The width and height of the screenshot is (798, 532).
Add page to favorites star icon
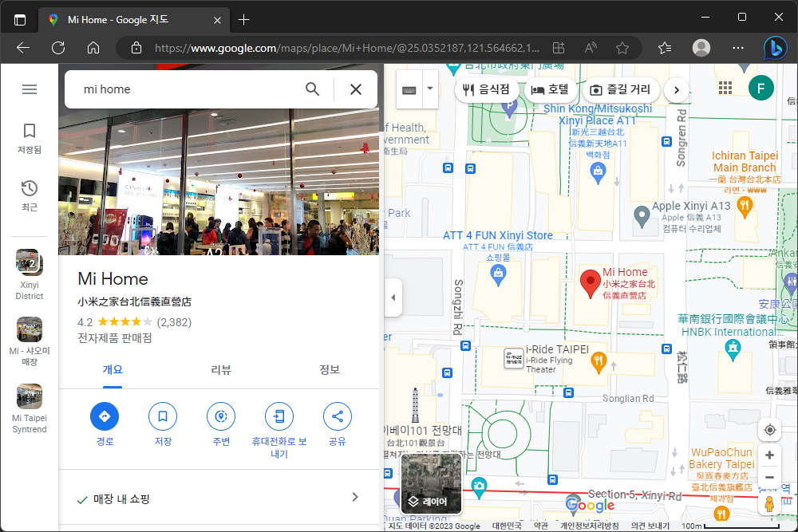click(x=622, y=48)
